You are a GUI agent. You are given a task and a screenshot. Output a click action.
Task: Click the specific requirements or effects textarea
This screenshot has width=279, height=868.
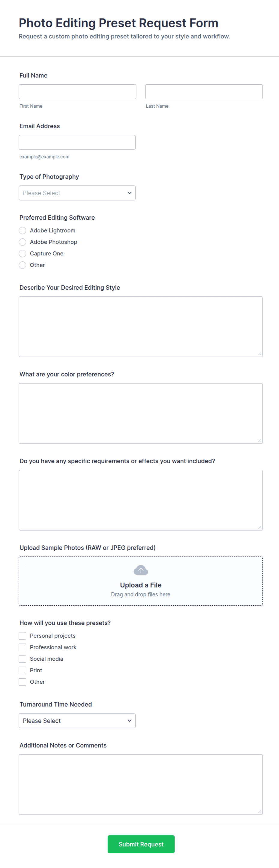click(140, 500)
